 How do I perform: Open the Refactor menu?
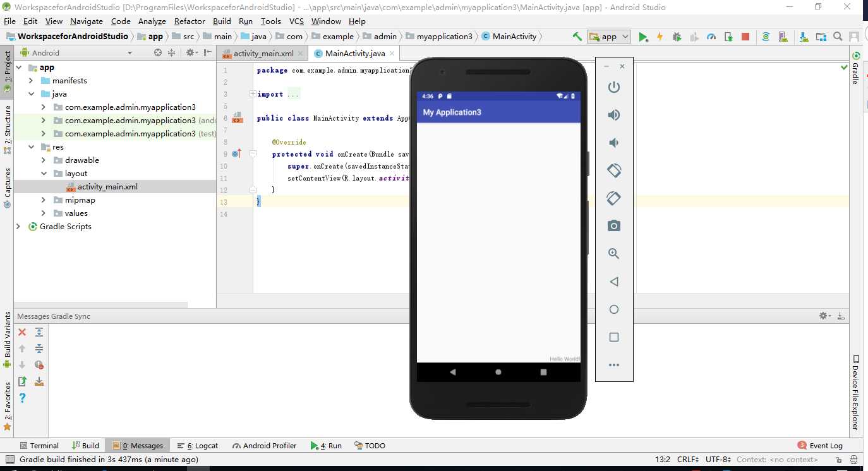click(x=190, y=21)
